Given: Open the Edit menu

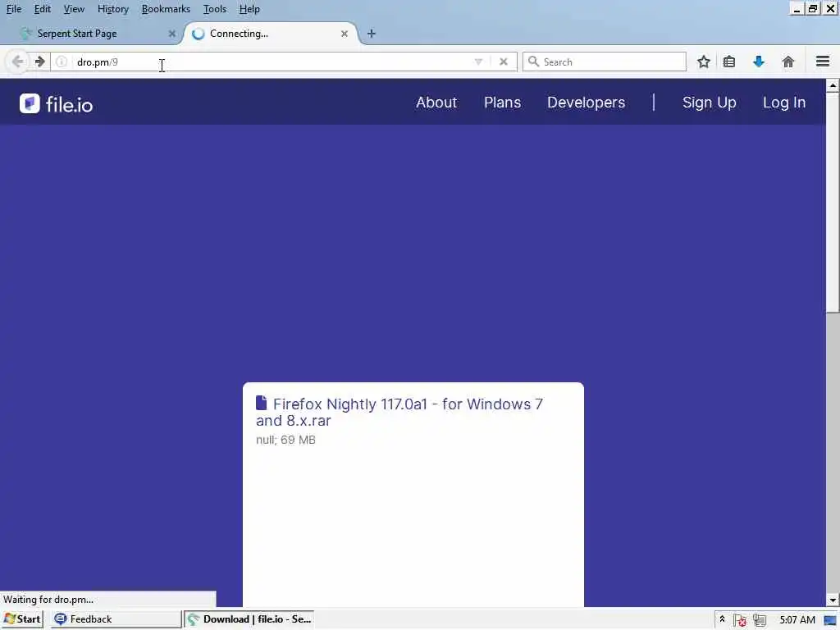Looking at the screenshot, I should (43, 9).
